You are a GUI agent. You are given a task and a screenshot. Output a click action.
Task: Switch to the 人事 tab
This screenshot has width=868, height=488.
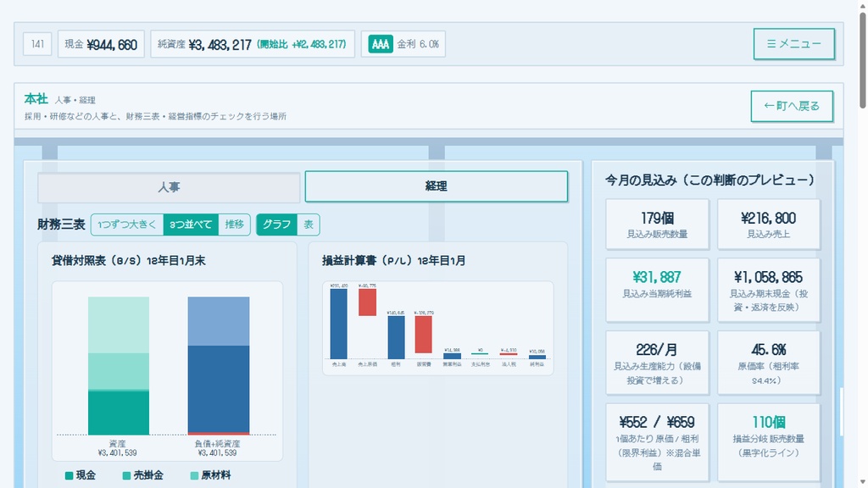(x=169, y=187)
